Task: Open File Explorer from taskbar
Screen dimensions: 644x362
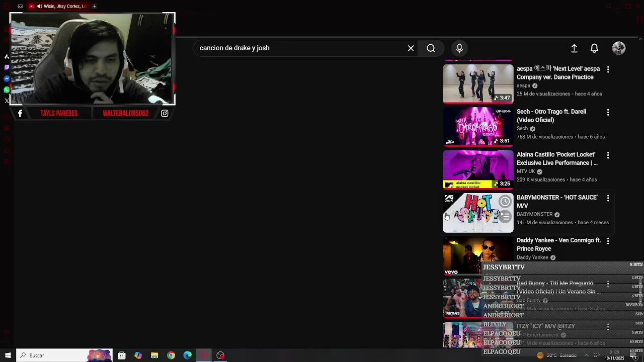Action: pyautogui.click(x=154, y=355)
